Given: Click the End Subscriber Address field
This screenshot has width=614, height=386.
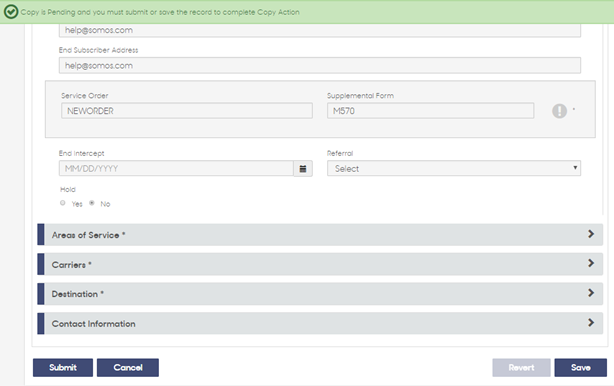Looking at the screenshot, I should click(x=320, y=65).
